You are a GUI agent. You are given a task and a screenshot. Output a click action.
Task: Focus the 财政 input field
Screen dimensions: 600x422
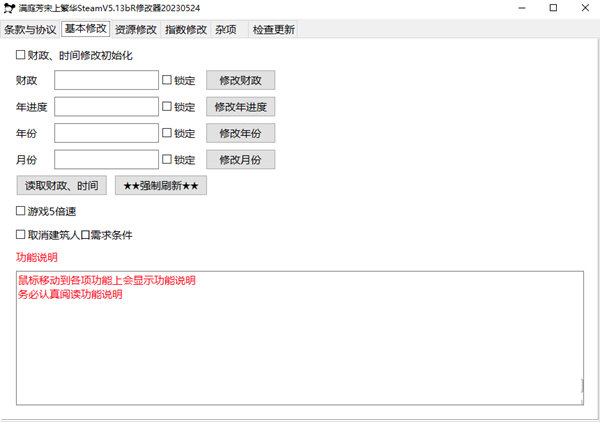106,81
